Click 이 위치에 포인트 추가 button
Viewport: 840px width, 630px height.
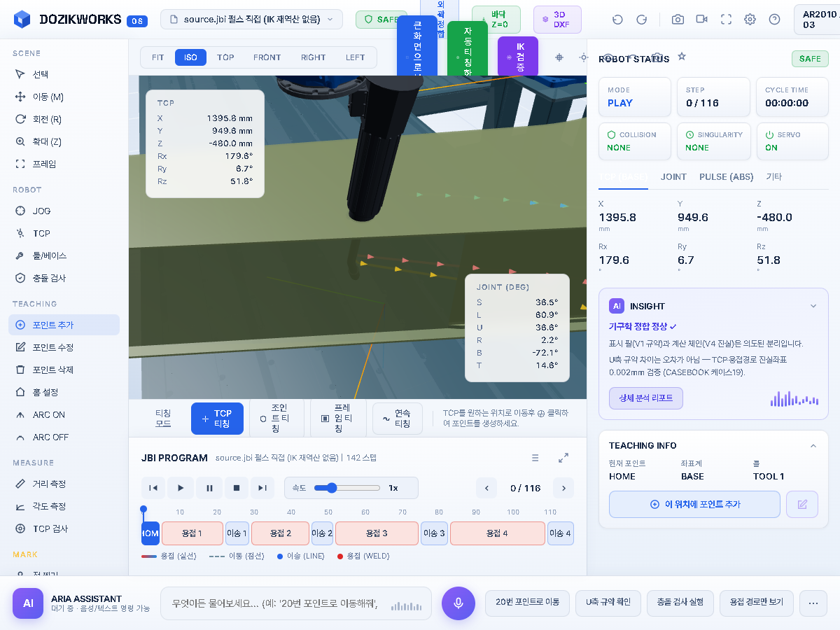click(x=694, y=504)
